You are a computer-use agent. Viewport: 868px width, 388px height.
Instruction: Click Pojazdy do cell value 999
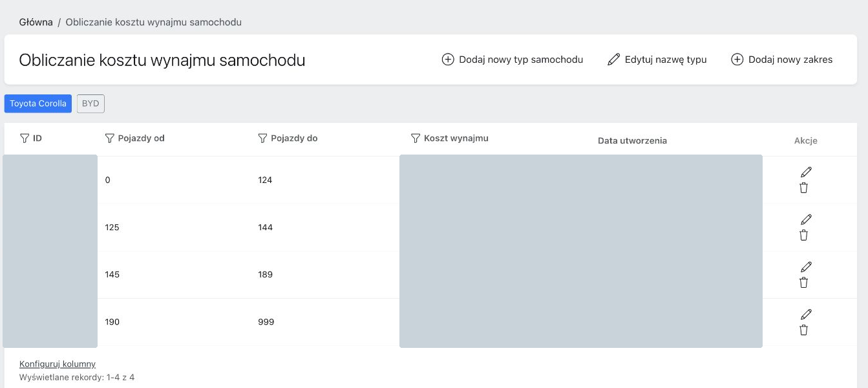coord(266,322)
